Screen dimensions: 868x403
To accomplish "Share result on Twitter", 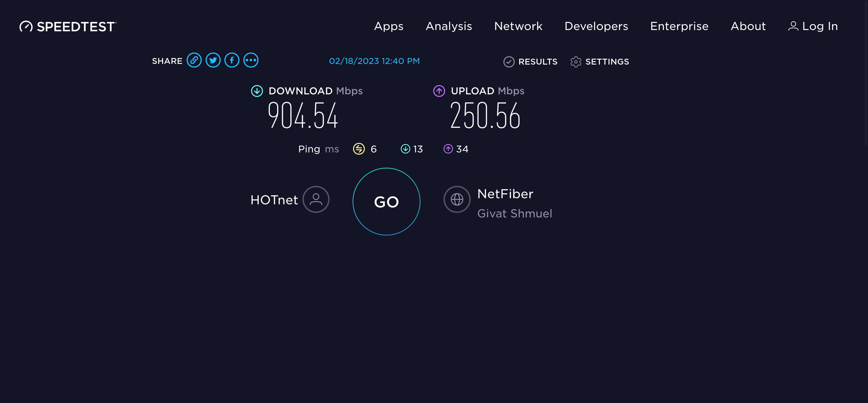I will pyautogui.click(x=213, y=61).
